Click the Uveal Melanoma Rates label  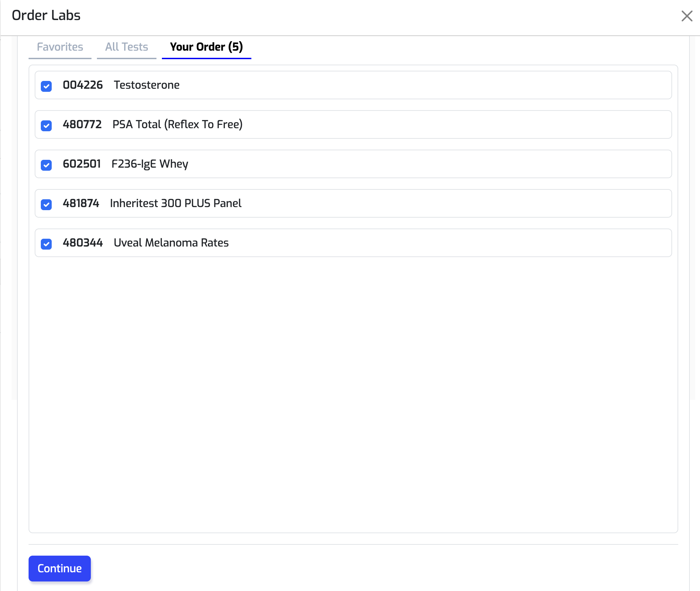[x=171, y=243]
